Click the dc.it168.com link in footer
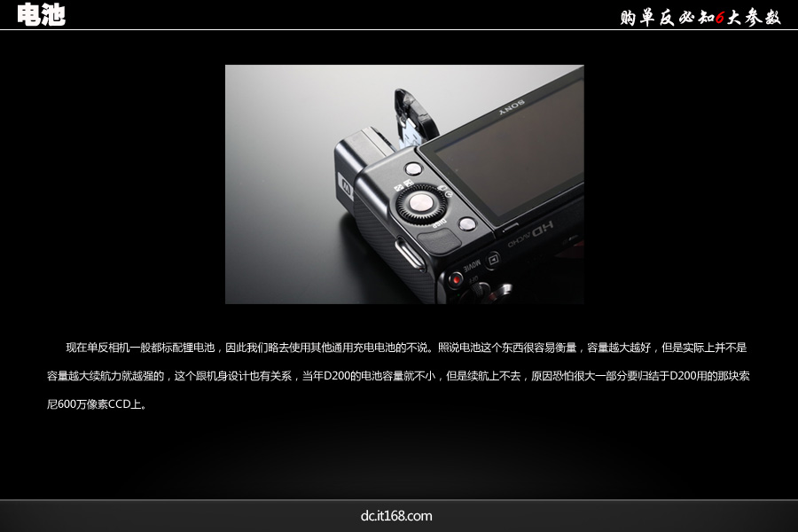 pyautogui.click(x=396, y=516)
